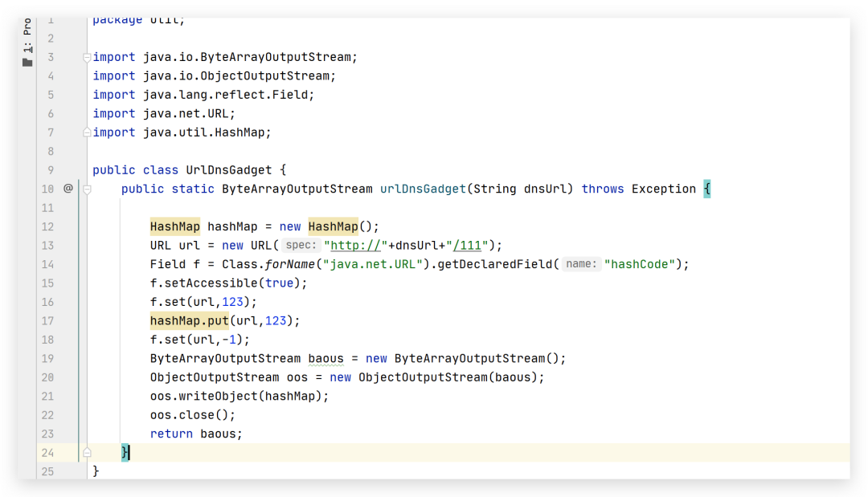This screenshot has height=497, width=868.
Task: Click oos.close() statement
Action: click(193, 415)
